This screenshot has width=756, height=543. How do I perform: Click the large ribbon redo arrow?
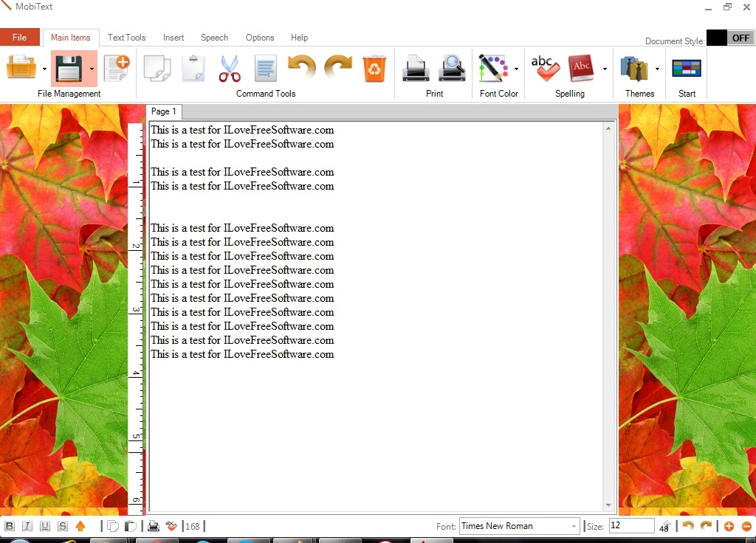click(x=338, y=66)
